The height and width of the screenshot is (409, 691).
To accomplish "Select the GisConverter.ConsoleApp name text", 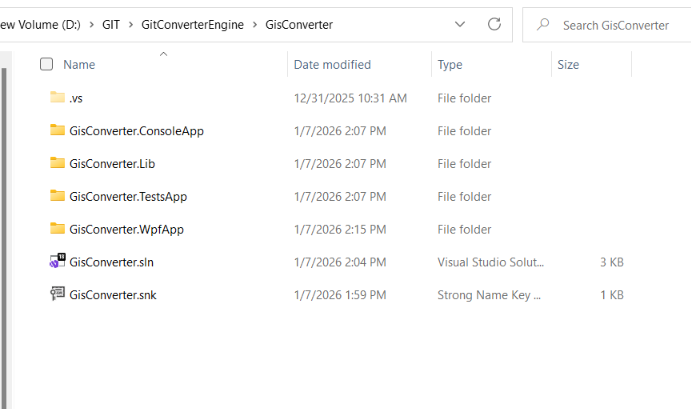I will click(137, 131).
